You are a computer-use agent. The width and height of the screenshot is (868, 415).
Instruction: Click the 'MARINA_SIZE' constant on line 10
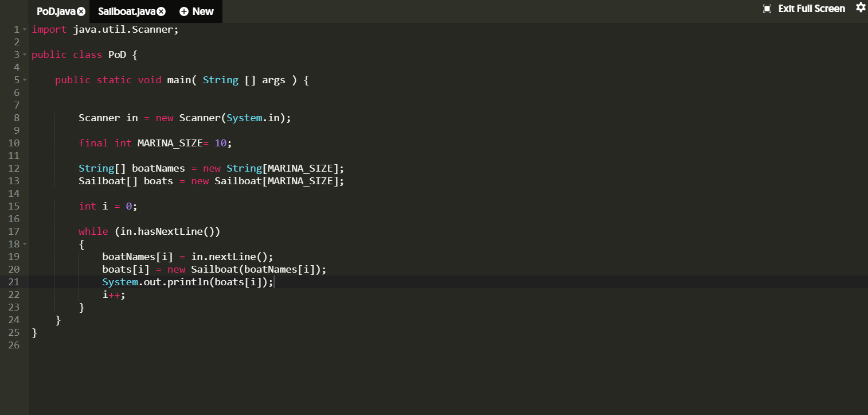(x=170, y=143)
